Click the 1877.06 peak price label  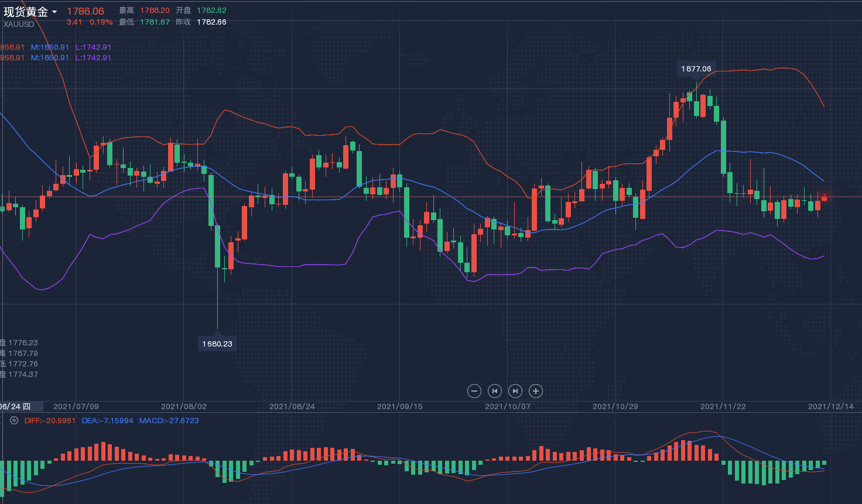(696, 68)
